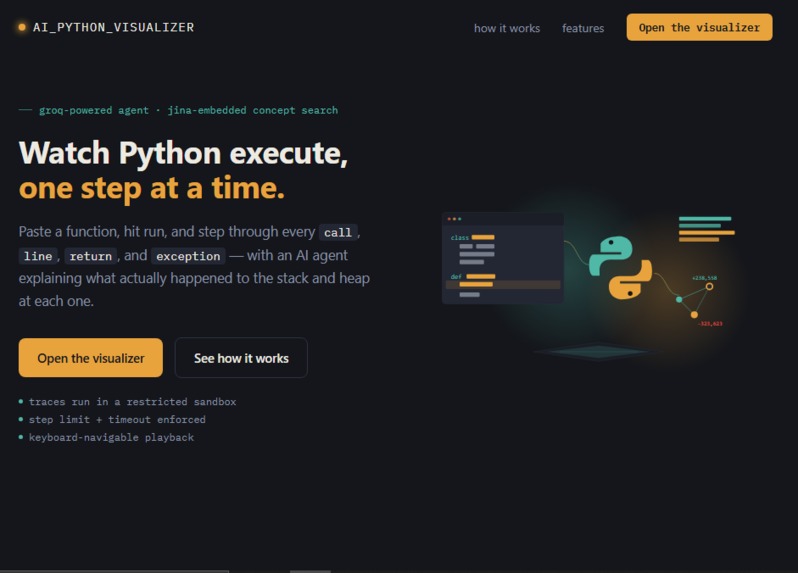The width and height of the screenshot is (798, 573).
Task: Click the stacked color bars in the illustration
Action: click(706, 229)
